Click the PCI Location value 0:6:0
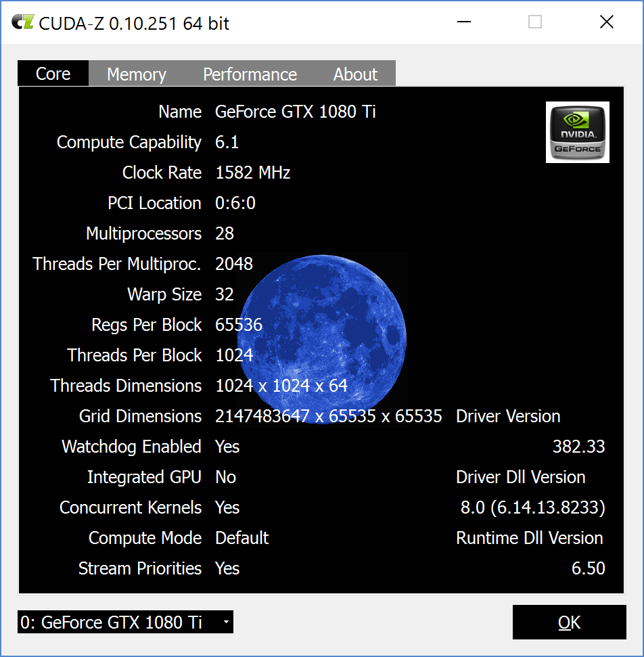The width and height of the screenshot is (644, 657). click(x=235, y=203)
